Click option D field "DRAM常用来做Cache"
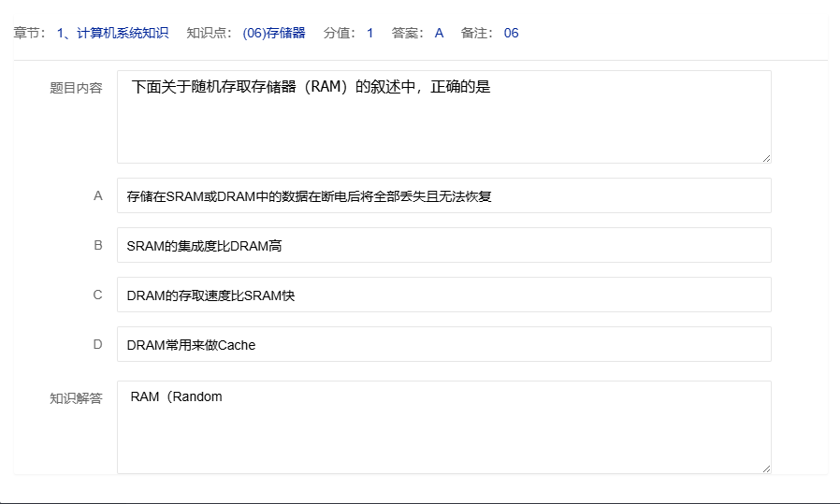This screenshot has height=504, width=840. (x=443, y=345)
